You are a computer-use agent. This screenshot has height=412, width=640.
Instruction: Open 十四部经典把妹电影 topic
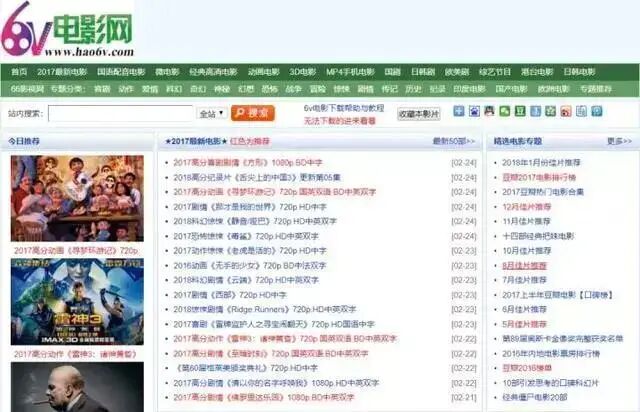538,236
